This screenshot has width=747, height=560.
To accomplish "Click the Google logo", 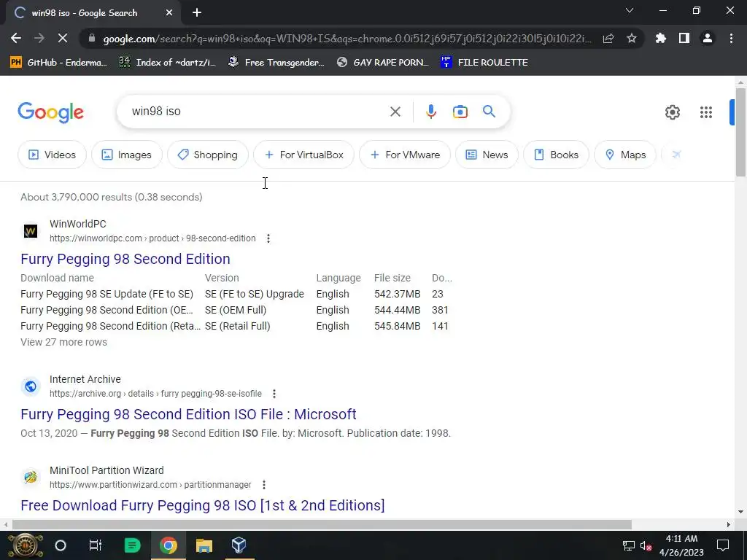I will pyautogui.click(x=50, y=112).
